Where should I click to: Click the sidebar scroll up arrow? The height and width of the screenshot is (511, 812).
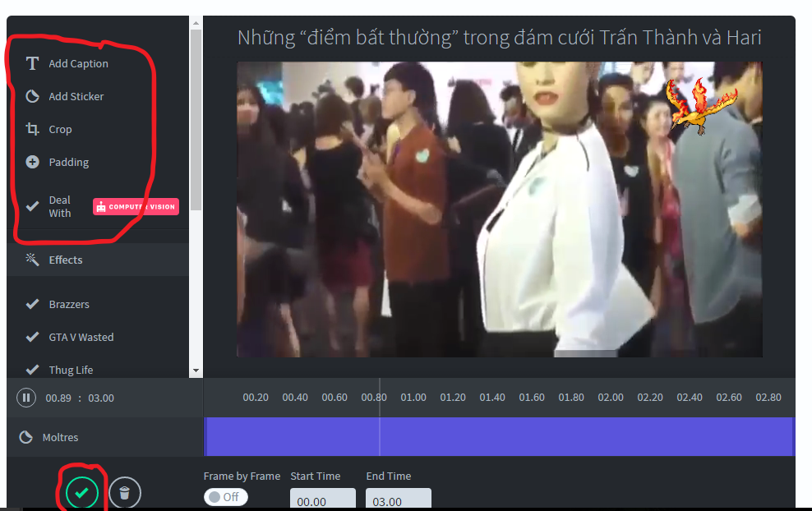pos(196,23)
